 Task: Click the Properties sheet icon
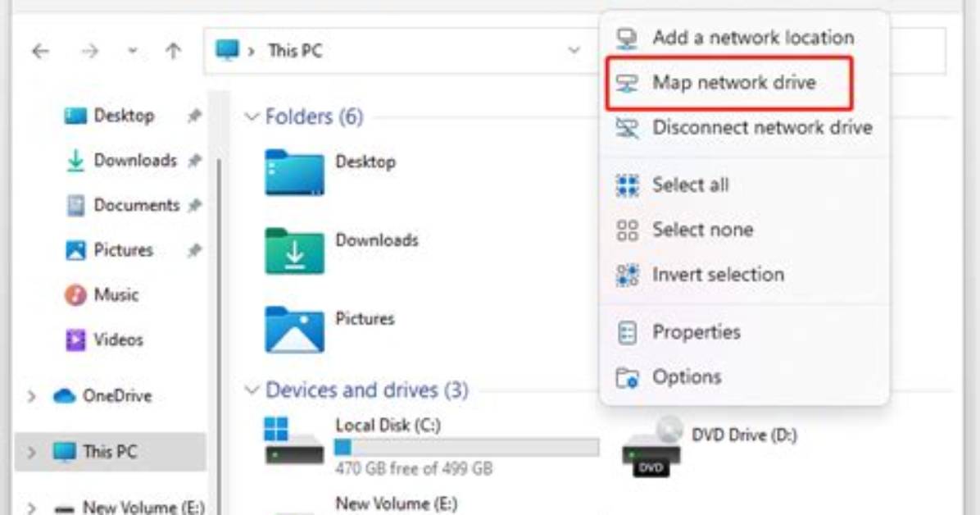627,333
